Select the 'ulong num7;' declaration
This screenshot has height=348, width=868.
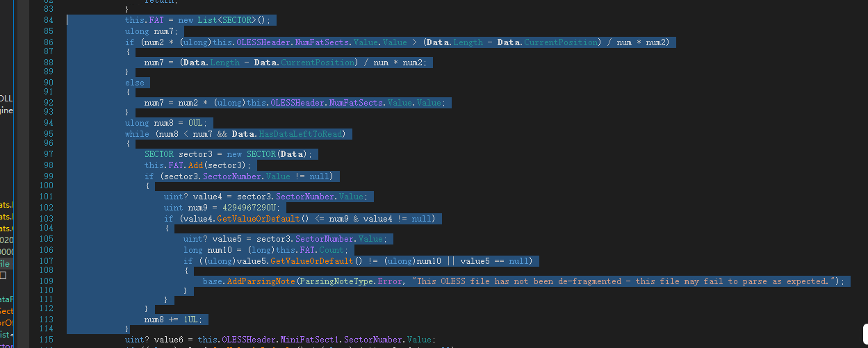coord(152,31)
